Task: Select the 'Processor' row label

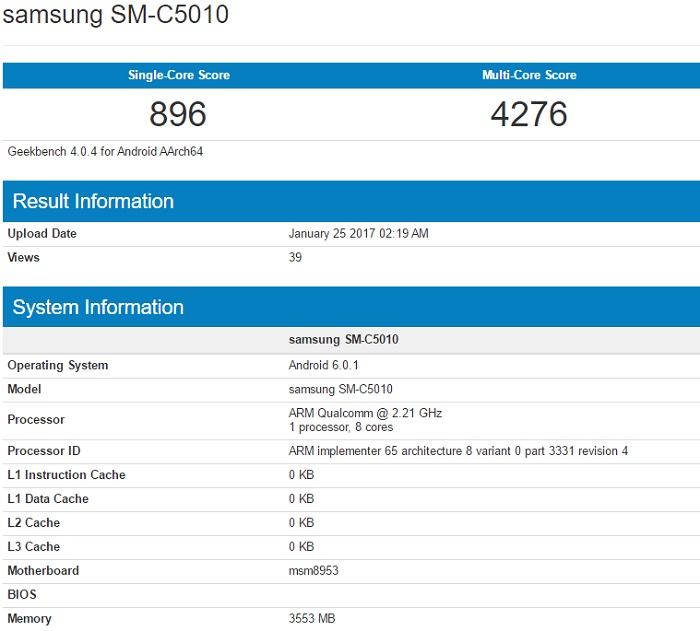Action: pyautogui.click(x=36, y=420)
